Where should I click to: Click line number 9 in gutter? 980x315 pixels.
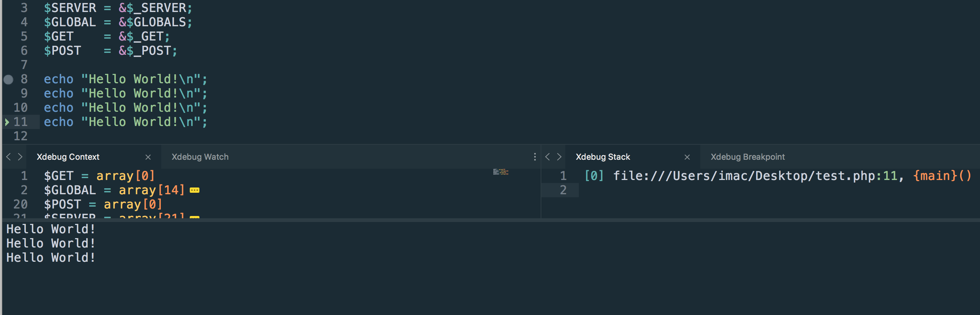(x=24, y=94)
